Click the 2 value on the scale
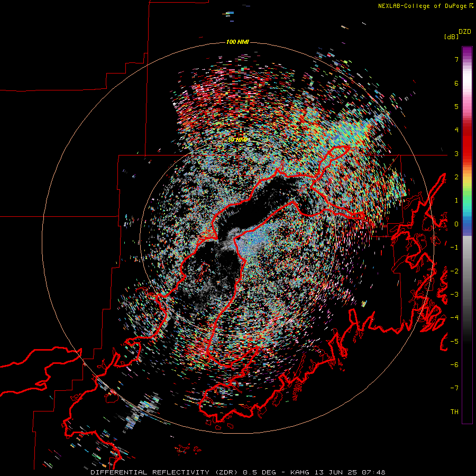 (456, 177)
